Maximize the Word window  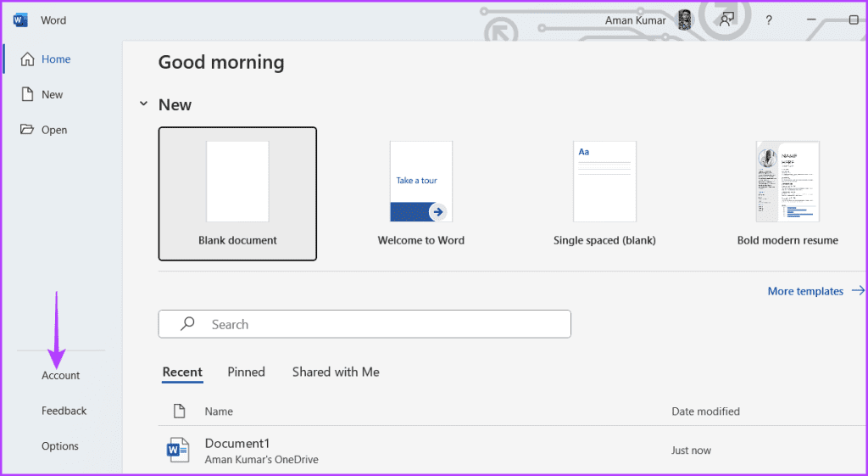[854, 20]
